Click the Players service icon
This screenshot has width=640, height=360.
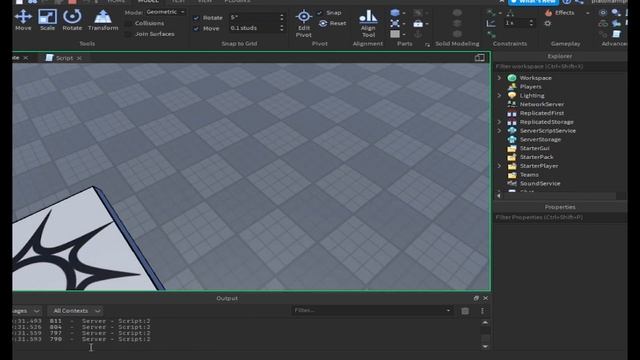[512, 87]
